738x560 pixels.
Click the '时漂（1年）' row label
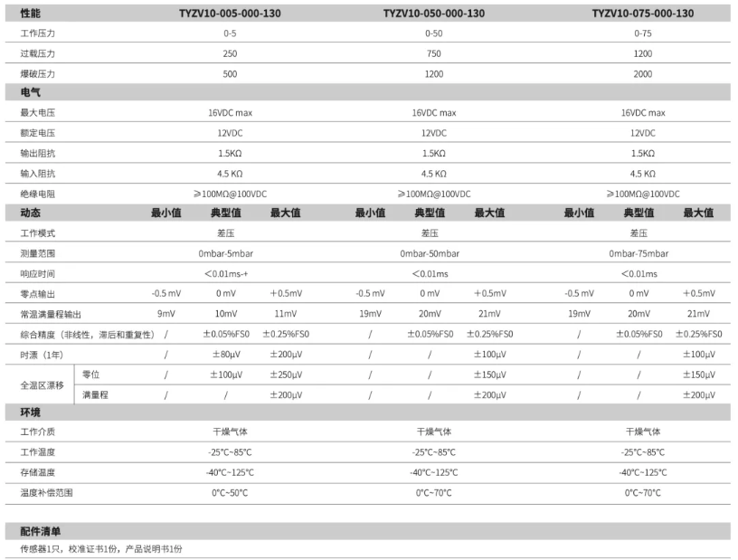click(x=42, y=355)
